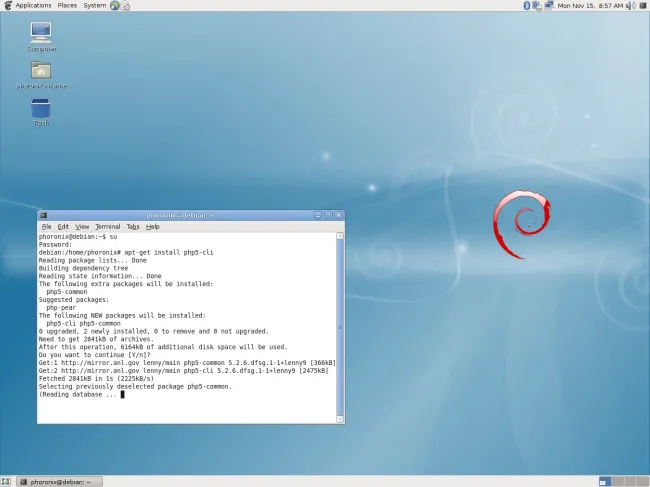
Task: Expand the Tabs menu in terminal
Action: point(133,227)
